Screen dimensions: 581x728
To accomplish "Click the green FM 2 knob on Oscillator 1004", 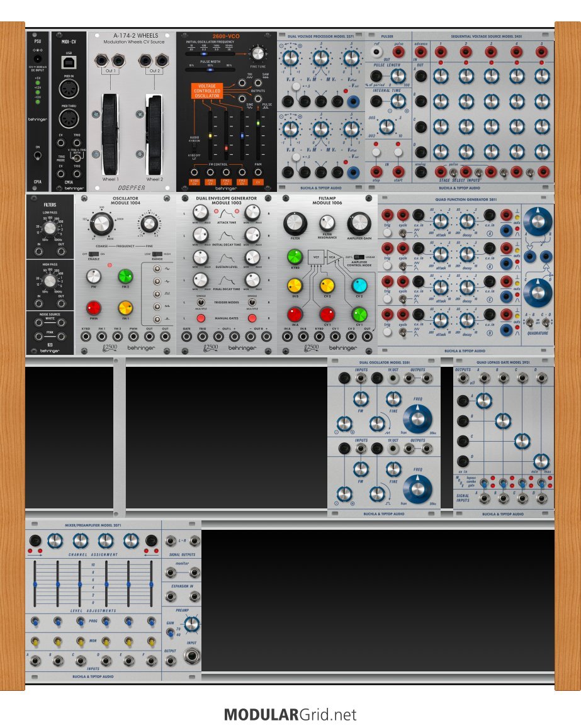I will (x=125, y=277).
